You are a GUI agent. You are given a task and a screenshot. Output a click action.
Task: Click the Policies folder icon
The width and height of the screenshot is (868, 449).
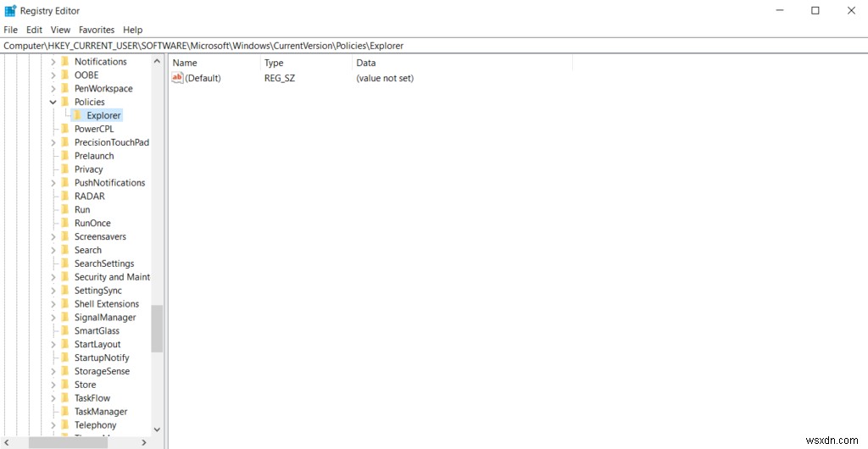pos(65,102)
